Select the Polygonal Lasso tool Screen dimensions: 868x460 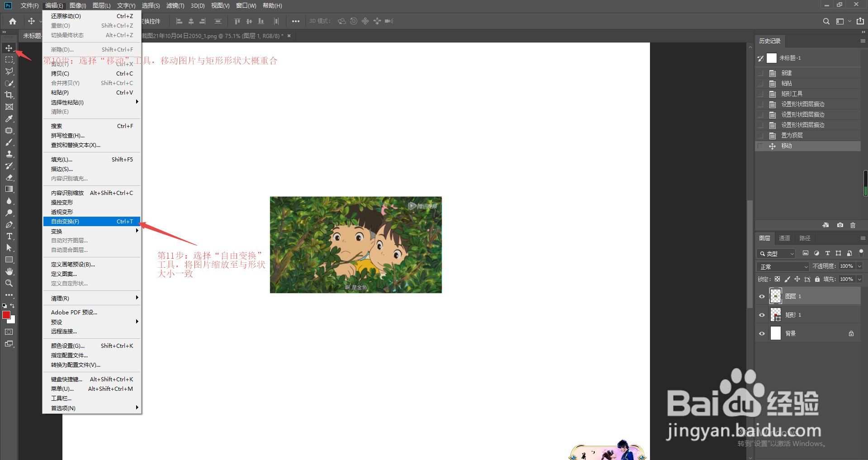click(x=9, y=71)
